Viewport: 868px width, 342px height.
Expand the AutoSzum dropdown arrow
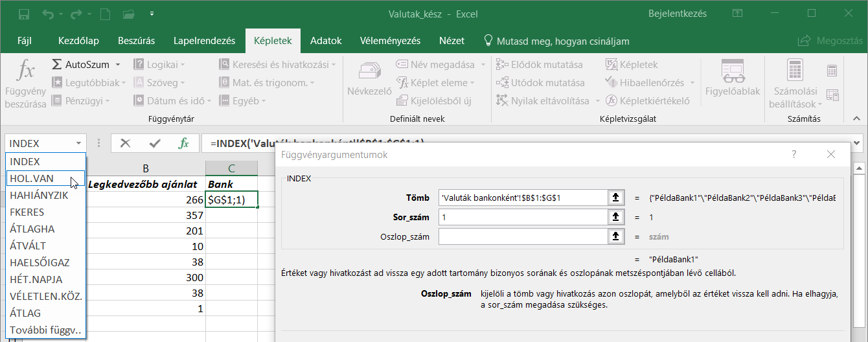point(118,65)
